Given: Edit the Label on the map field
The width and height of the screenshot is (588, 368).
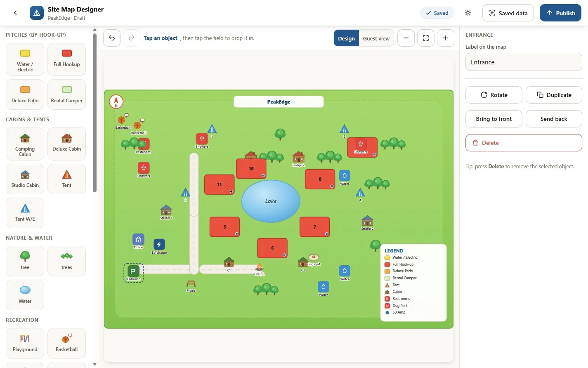Looking at the screenshot, I should pyautogui.click(x=524, y=62).
